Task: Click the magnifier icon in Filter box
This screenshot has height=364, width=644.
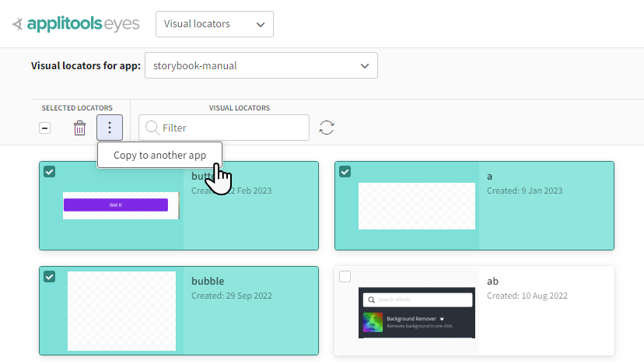Action: (x=152, y=128)
